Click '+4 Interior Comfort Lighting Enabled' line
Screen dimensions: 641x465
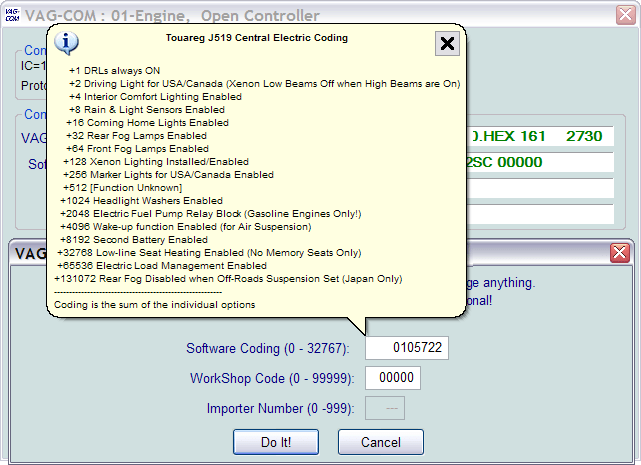tap(155, 97)
